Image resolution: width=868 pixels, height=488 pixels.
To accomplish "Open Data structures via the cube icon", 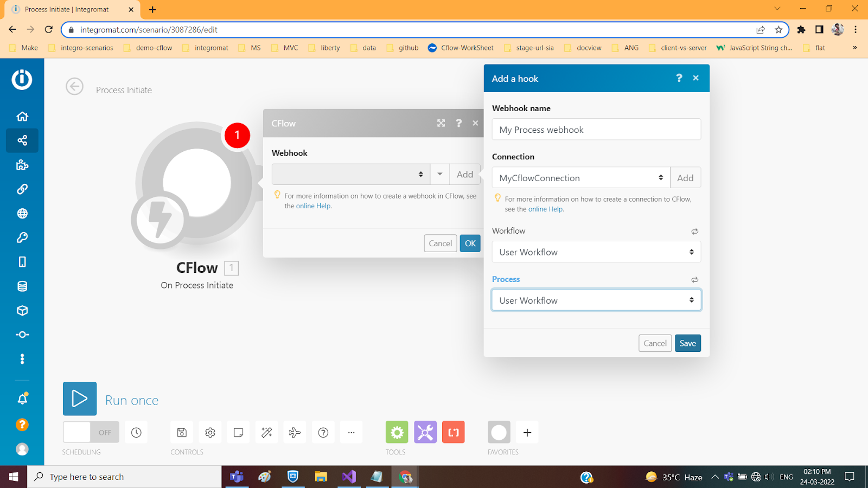I will coord(22,310).
